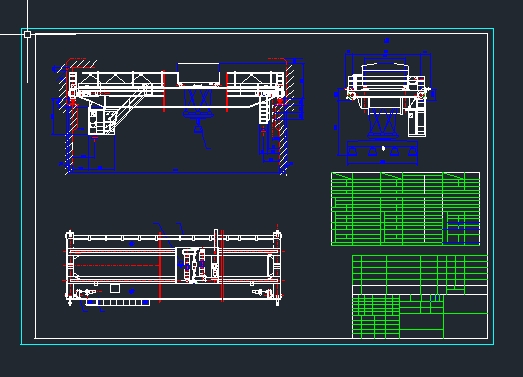Select the crane front elevation view

pyautogui.click(x=177, y=116)
